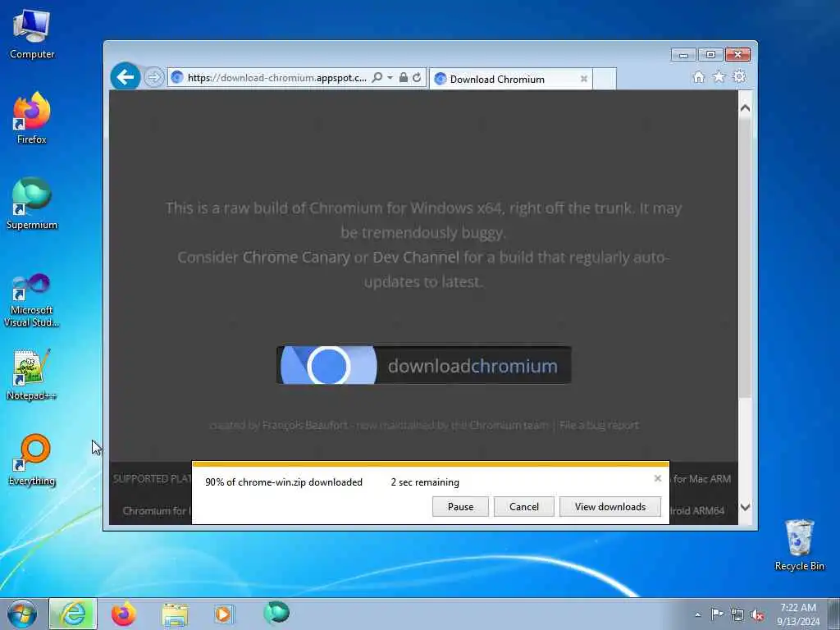Select the Everything desktop shortcut
840x630 pixels.
[32, 459]
